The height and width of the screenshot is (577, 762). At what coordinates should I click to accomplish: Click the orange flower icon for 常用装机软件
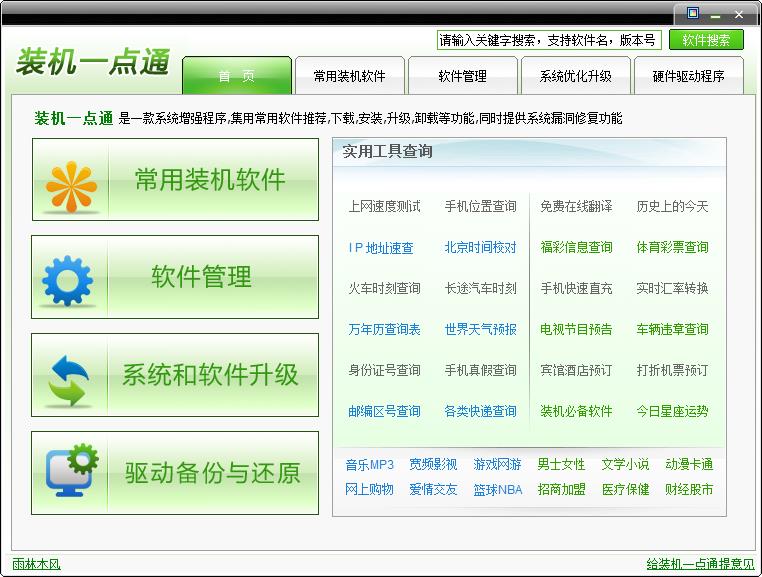click(72, 181)
